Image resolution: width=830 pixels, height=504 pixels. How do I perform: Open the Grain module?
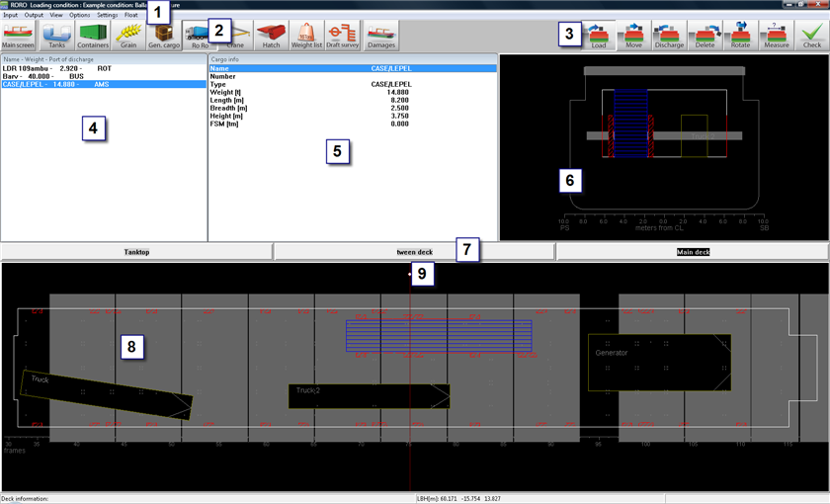(x=128, y=36)
